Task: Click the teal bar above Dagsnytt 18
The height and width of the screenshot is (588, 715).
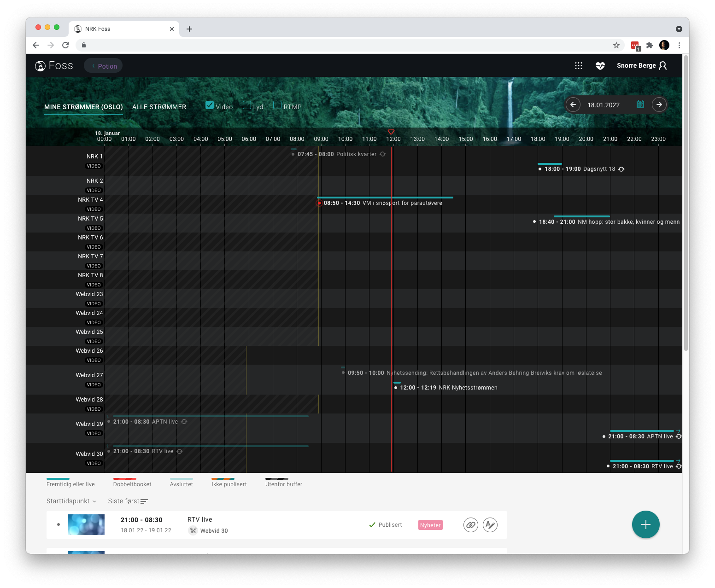Action: (x=550, y=164)
